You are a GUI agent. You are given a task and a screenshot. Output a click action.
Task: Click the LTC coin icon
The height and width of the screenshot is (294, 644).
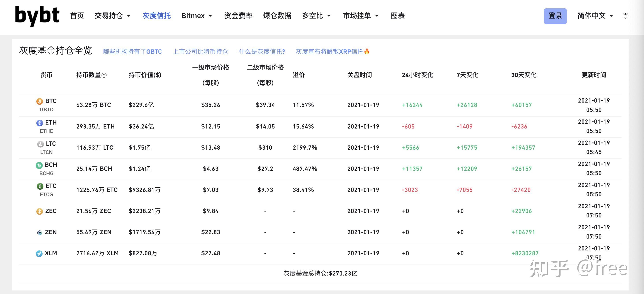point(40,144)
